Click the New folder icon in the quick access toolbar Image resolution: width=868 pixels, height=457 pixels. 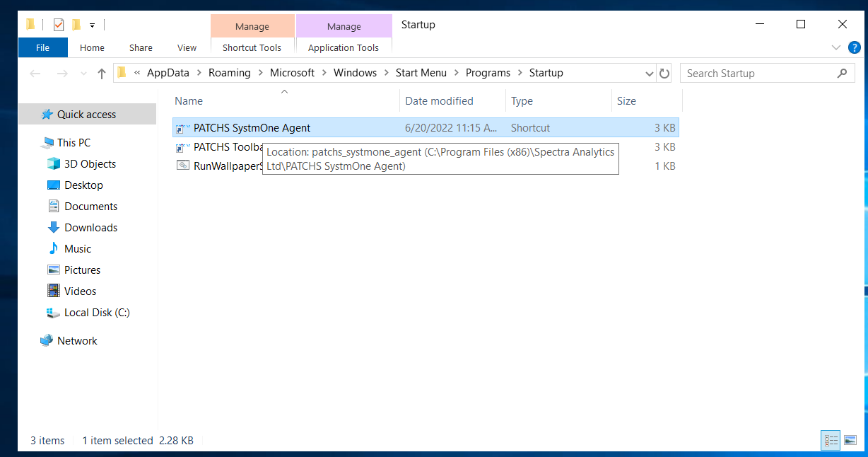click(76, 25)
